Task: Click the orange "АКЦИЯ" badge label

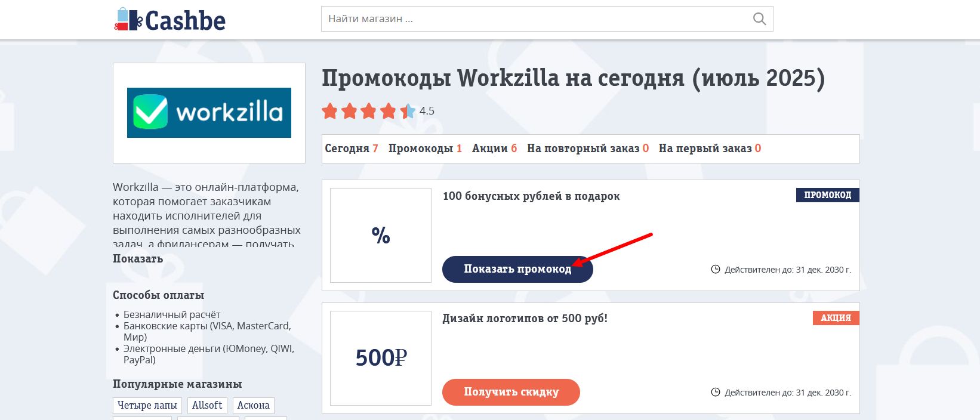Action: pos(836,318)
